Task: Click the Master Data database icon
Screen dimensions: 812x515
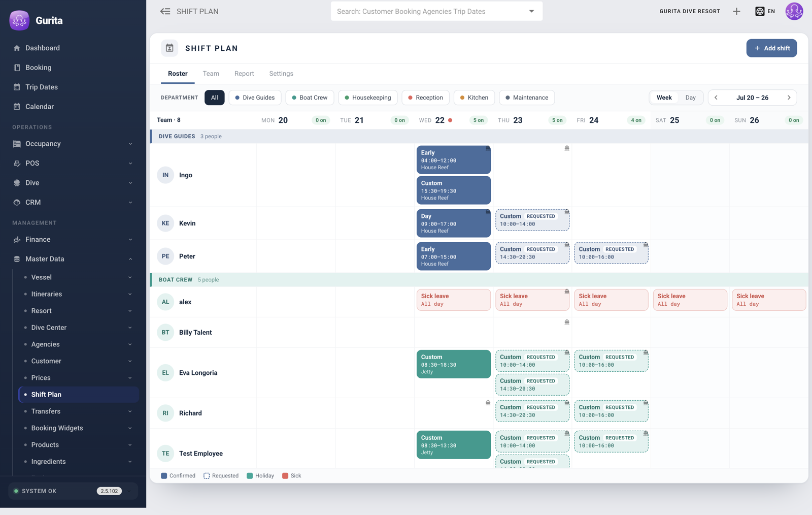Action: click(17, 259)
